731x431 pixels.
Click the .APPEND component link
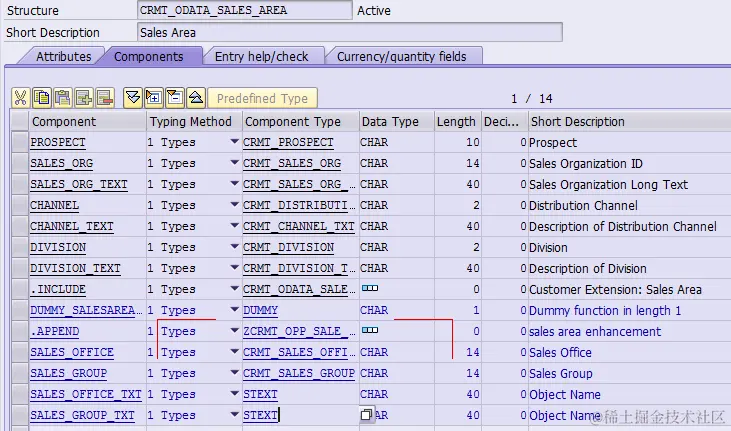click(55, 331)
